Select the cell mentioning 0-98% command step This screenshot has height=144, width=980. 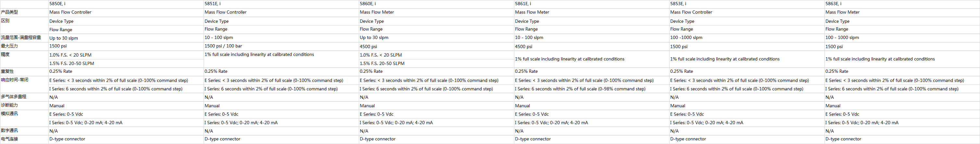[580, 89]
